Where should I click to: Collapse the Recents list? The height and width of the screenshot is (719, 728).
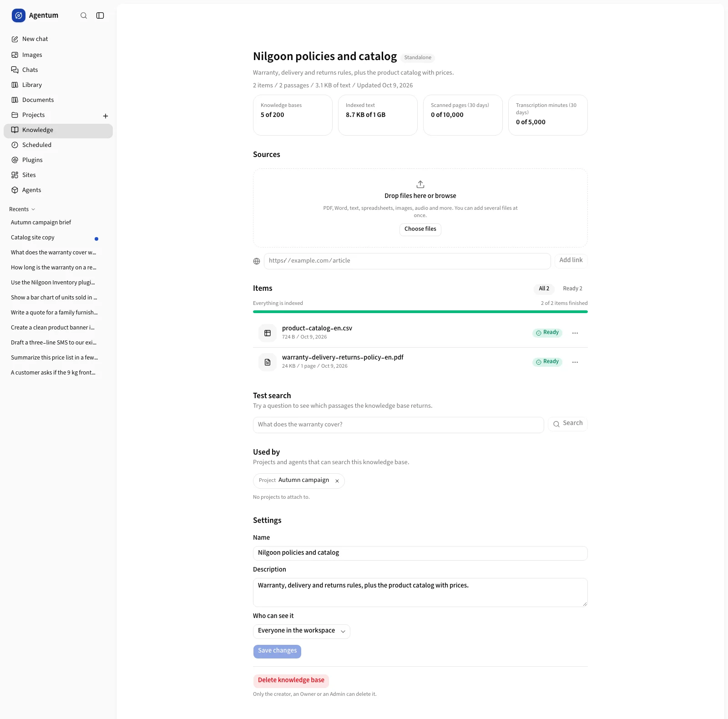[22, 209]
